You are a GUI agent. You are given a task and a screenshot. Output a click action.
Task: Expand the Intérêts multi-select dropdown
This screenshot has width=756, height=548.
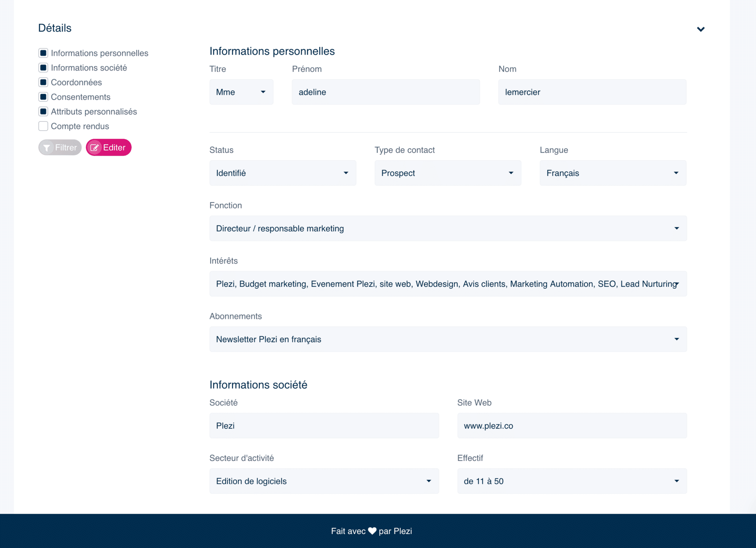pyautogui.click(x=448, y=284)
